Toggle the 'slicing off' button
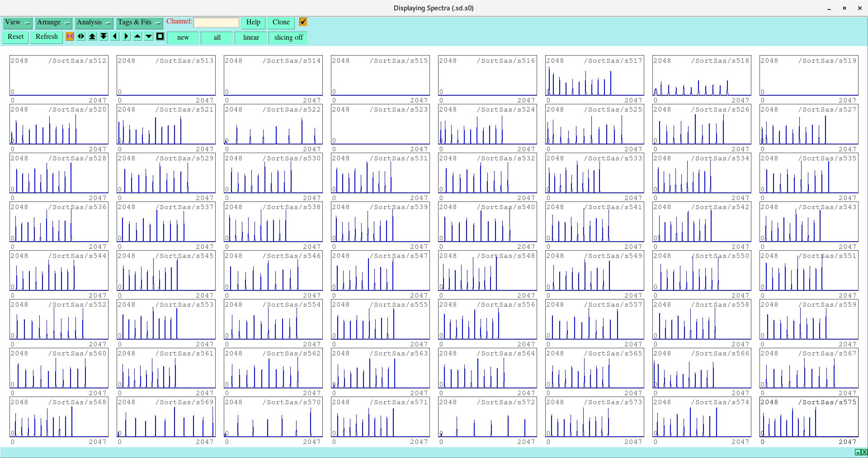The image size is (868, 458). coord(288,37)
